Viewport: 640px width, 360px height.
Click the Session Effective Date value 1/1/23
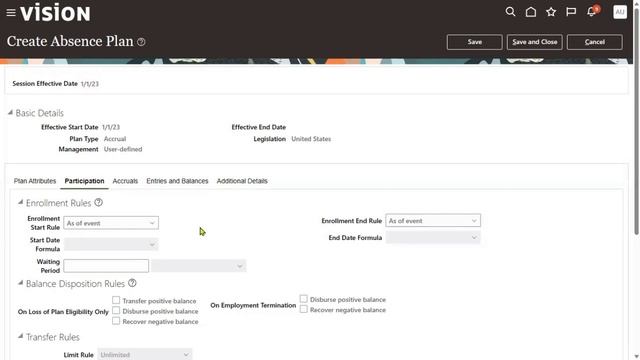(89, 84)
